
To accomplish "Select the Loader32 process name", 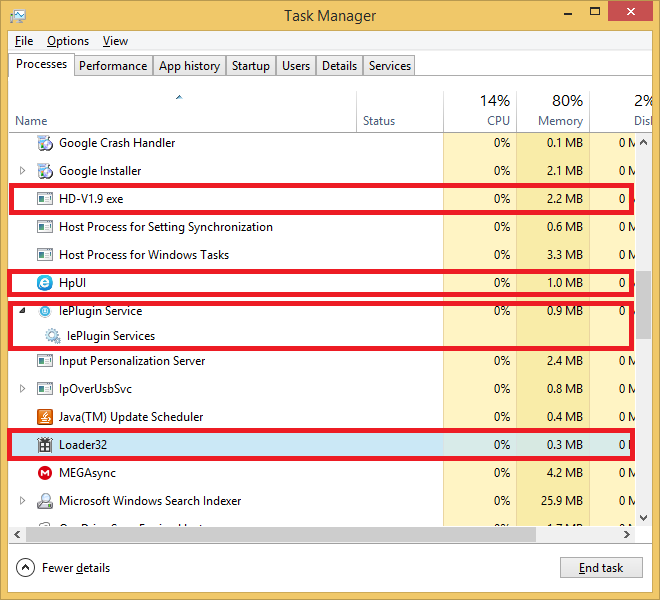I will [83, 445].
